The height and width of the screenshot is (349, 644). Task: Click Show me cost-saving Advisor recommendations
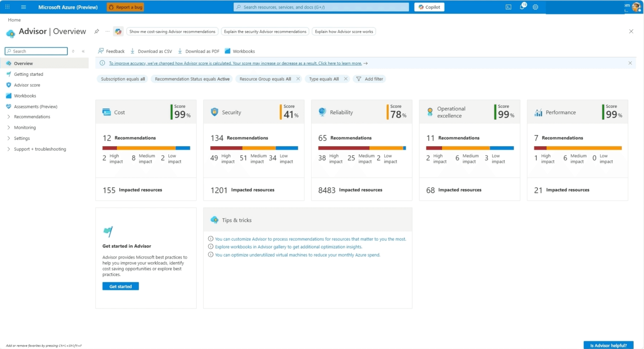(x=172, y=31)
